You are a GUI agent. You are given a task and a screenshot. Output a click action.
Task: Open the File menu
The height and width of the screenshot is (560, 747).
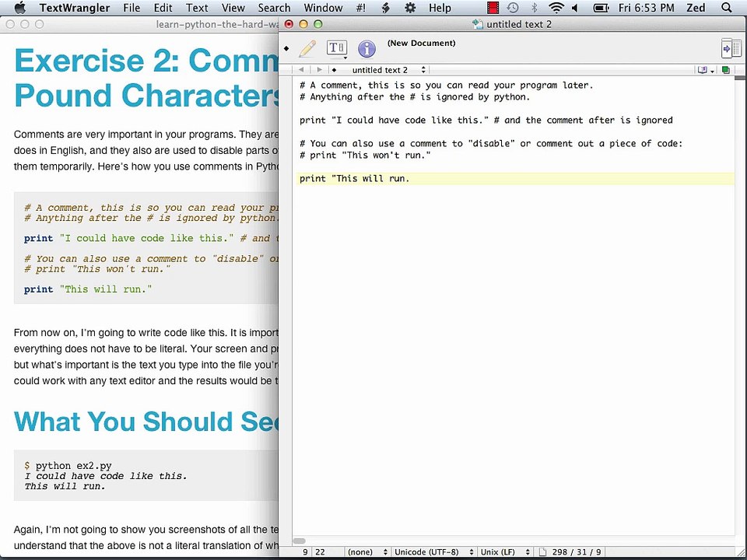(x=132, y=8)
